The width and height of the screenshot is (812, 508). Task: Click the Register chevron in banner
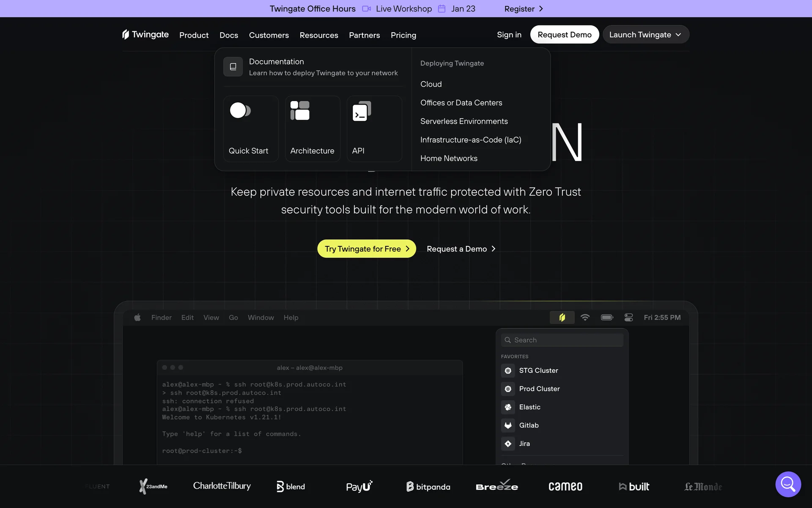pos(541,9)
